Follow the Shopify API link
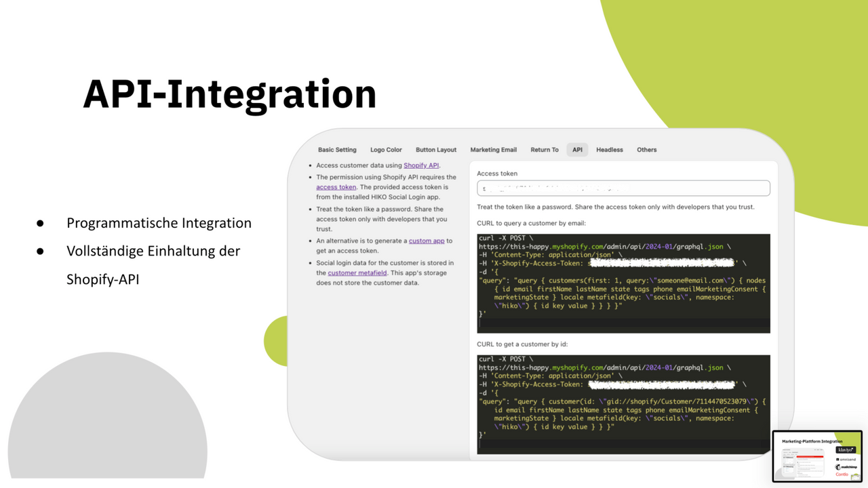 tap(421, 165)
